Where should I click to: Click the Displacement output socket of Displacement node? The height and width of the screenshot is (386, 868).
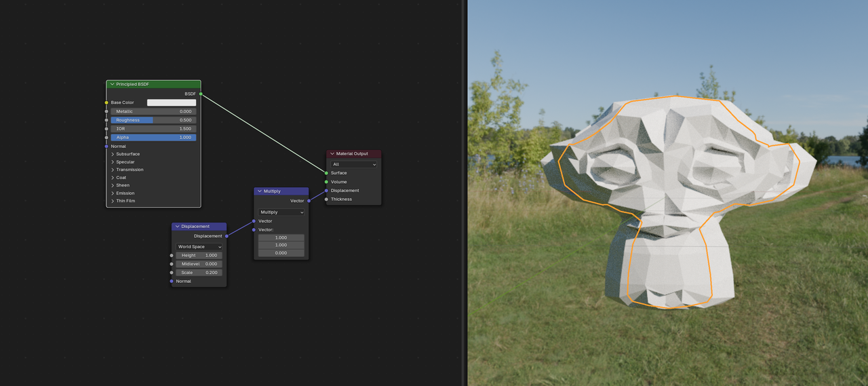pos(226,236)
